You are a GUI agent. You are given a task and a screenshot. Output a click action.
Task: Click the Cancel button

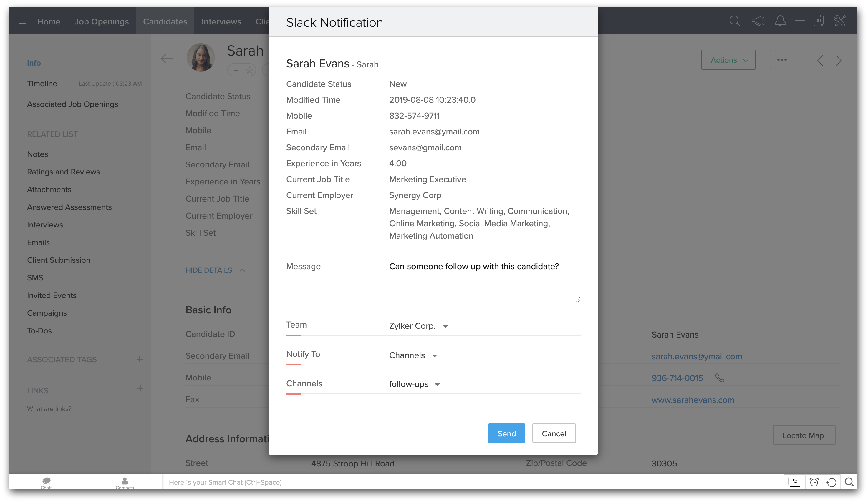pyautogui.click(x=554, y=433)
